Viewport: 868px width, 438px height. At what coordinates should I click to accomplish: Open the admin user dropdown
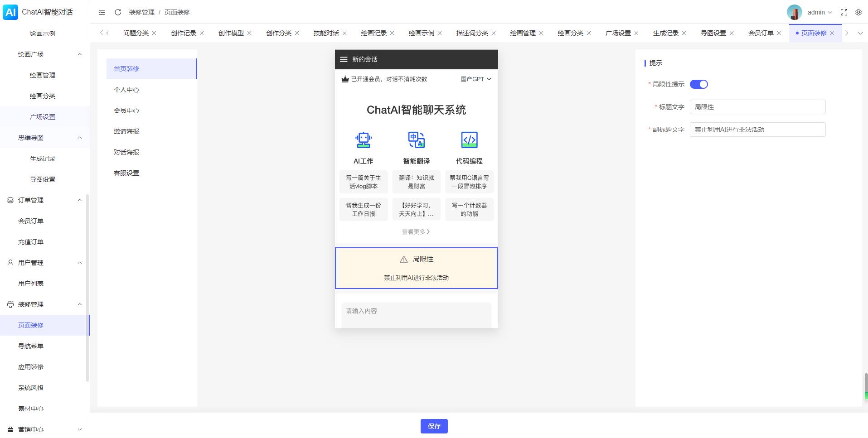point(820,12)
